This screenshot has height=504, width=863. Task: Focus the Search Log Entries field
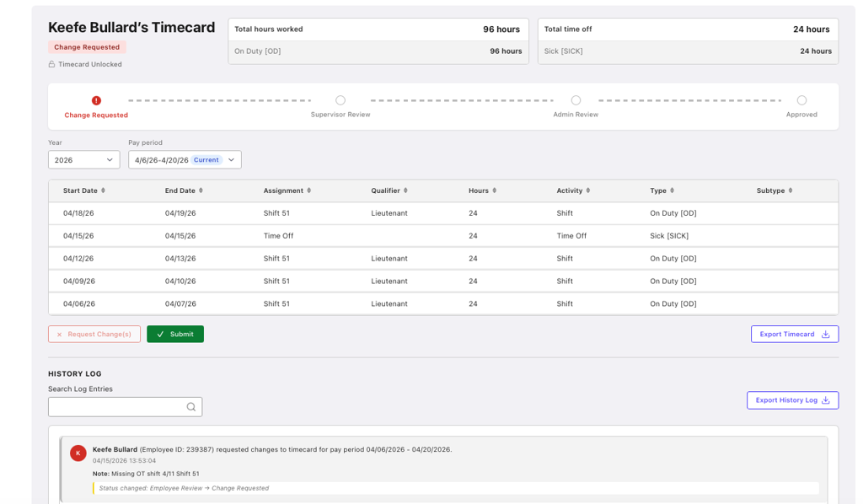tap(125, 407)
